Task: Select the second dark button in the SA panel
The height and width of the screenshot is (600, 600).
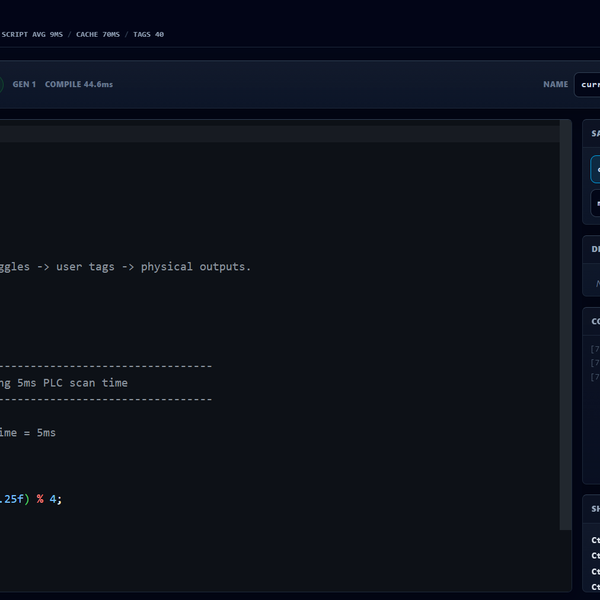Action: 595,203
